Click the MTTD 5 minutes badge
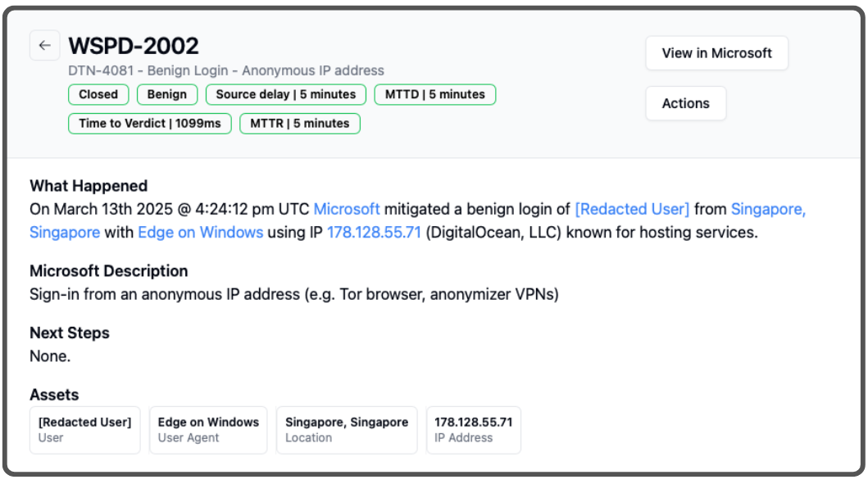 [434, 94]
